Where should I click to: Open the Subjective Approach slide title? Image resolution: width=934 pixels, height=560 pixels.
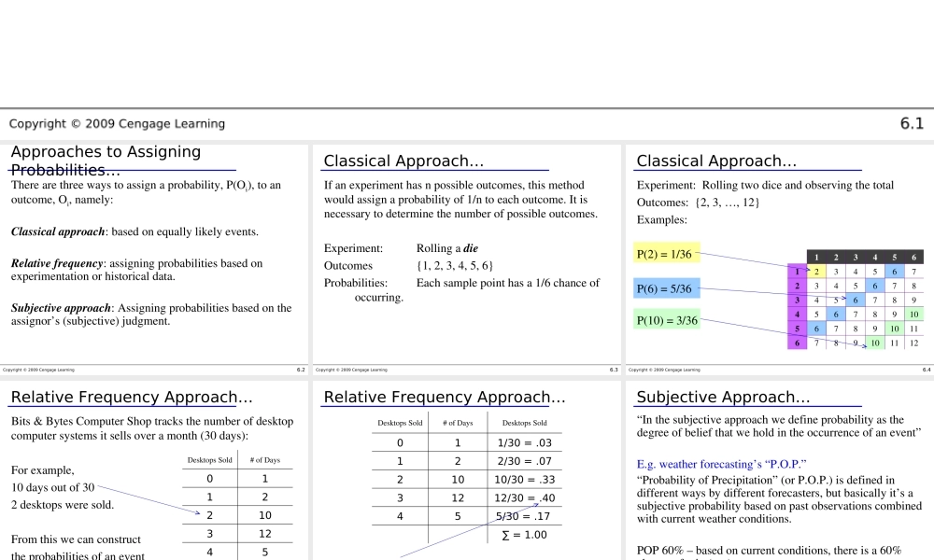click(716, 398)
